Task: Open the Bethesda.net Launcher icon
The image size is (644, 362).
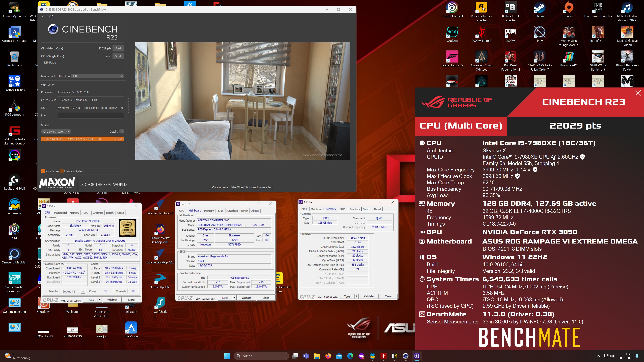Action: point(510,12)
